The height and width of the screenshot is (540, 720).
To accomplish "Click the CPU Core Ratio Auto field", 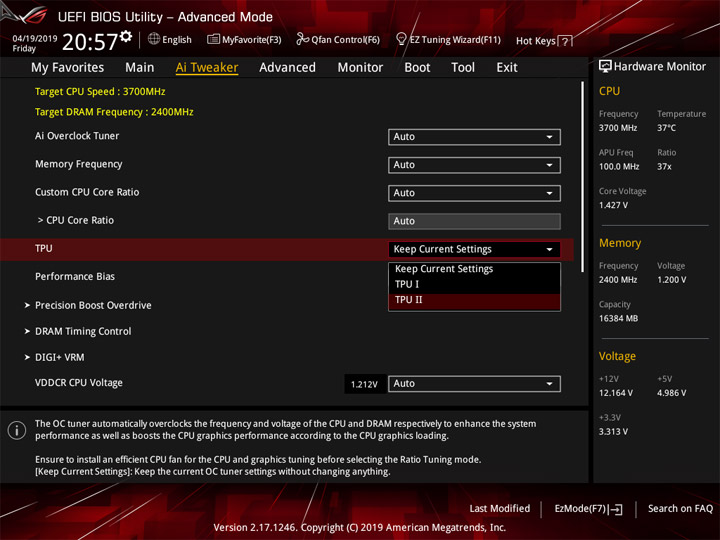I will pos(474,221).
